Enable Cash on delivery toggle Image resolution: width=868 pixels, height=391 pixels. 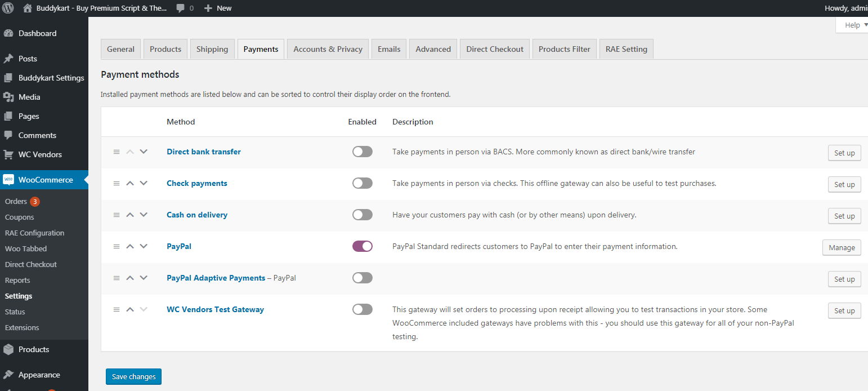[363, 215]
